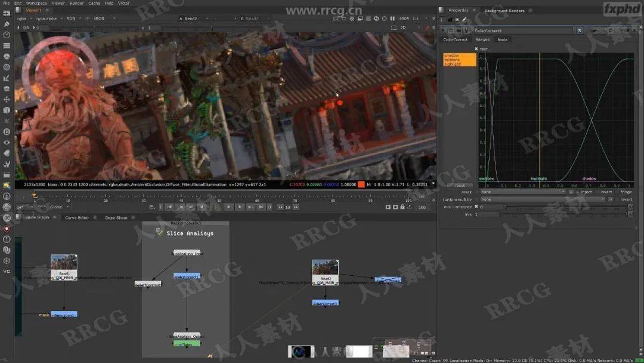Toggle the test checkbox in Ranges
Image resolution: width=644 pixels, height=363 pixels.
[476, 49]
